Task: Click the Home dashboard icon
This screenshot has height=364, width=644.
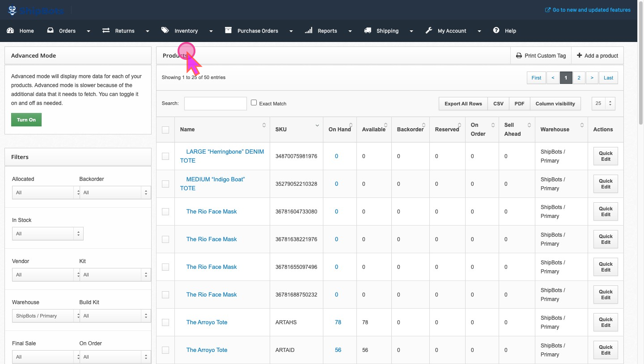Action: 10,30
